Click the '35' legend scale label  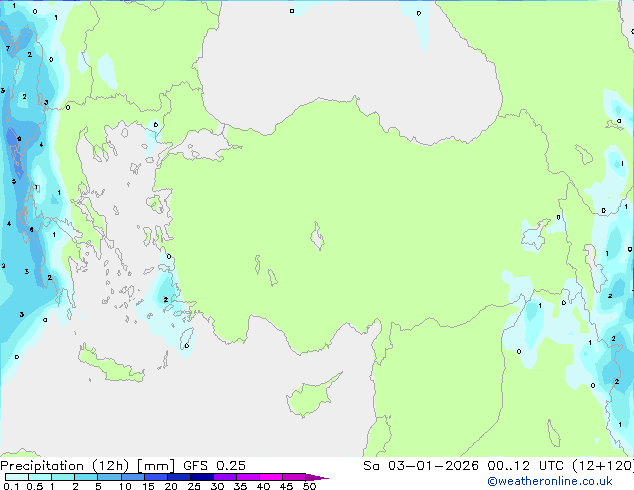click(x=240, y=486)
